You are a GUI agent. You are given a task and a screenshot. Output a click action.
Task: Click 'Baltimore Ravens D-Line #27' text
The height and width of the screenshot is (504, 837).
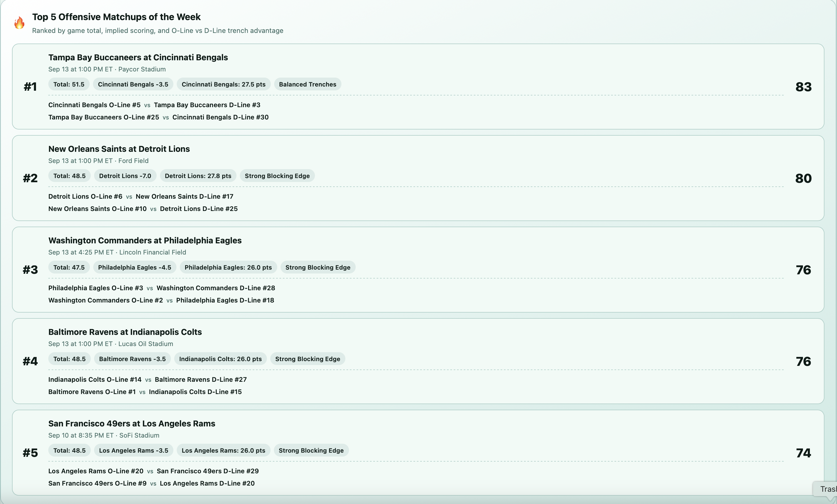201,379
